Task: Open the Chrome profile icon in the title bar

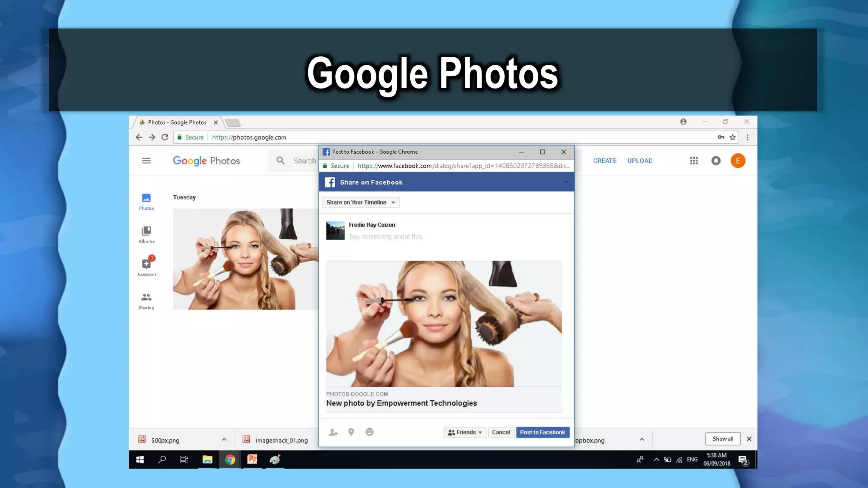Action: [683, 122]
